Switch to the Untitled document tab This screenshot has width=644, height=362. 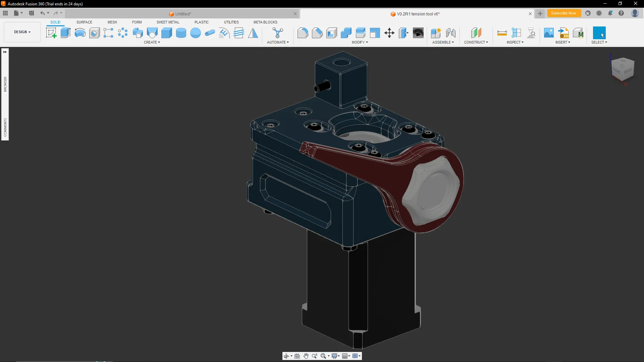183,14
